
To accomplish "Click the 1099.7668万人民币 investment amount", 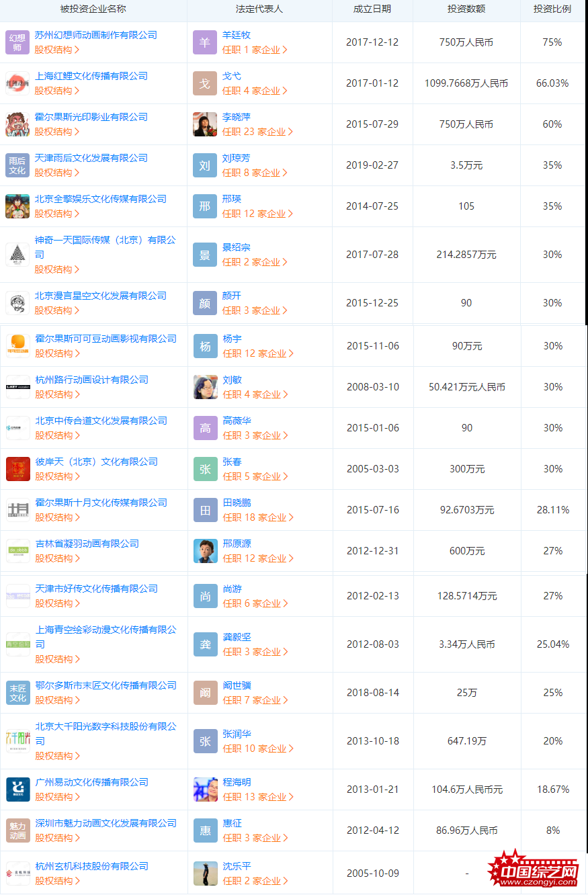I will (x=466, y=83).
